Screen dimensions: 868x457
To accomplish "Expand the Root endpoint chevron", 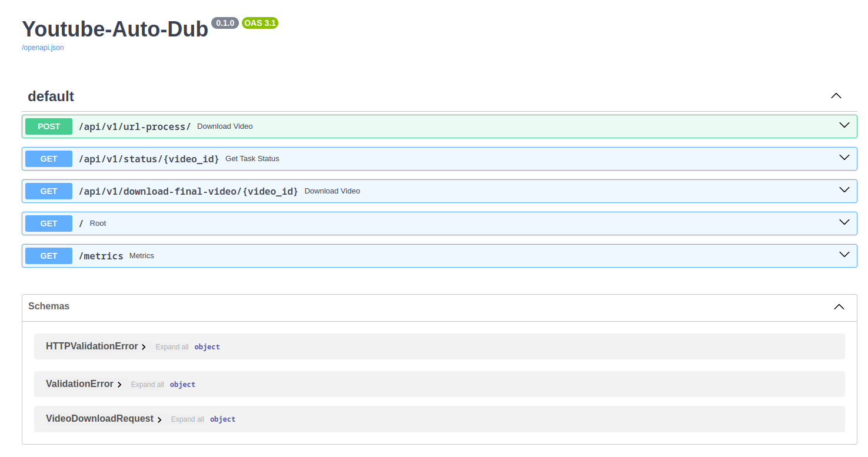I will 844,223.
